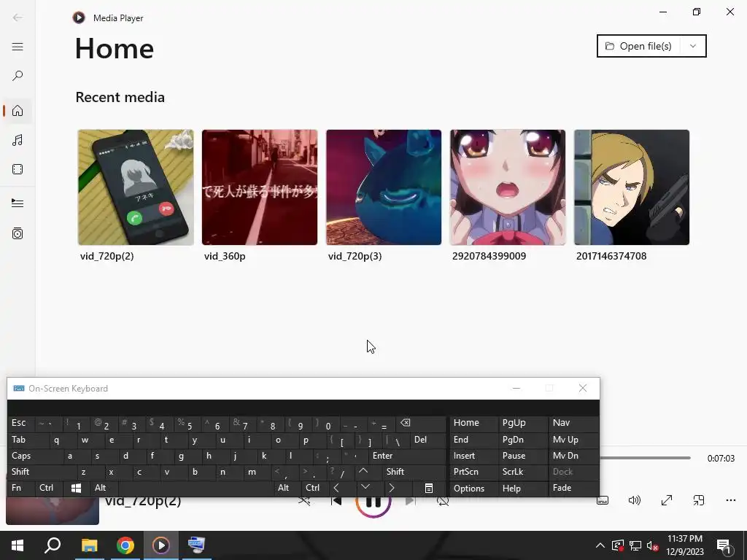The height and width of the screenshot is (560, 747).
Task: Play the vid_720p(2) thumbnail
Action: pos(136,187)
